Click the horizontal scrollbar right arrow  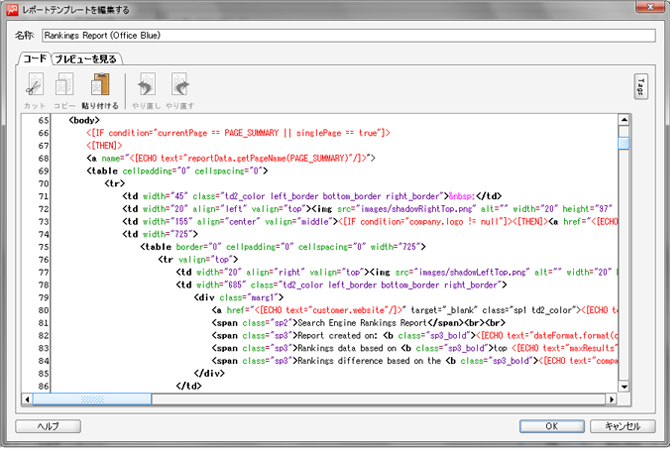611,399
